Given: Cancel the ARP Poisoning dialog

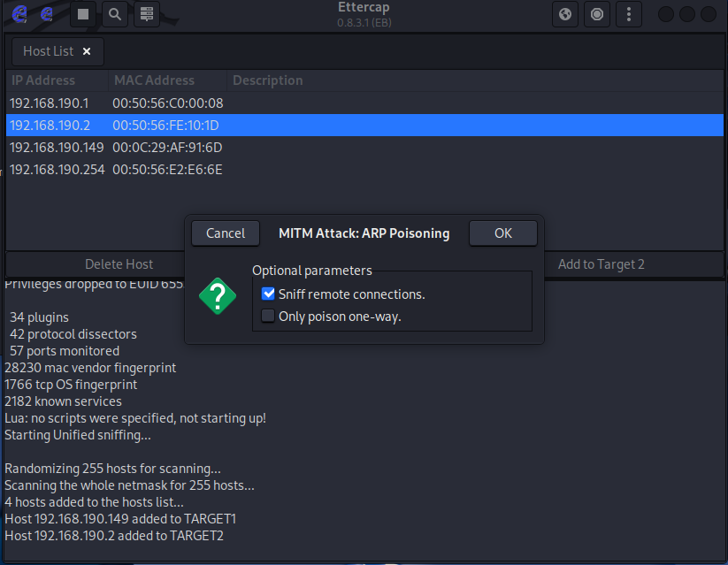Looking at the screenshot, I should click(x=226, y=233).
